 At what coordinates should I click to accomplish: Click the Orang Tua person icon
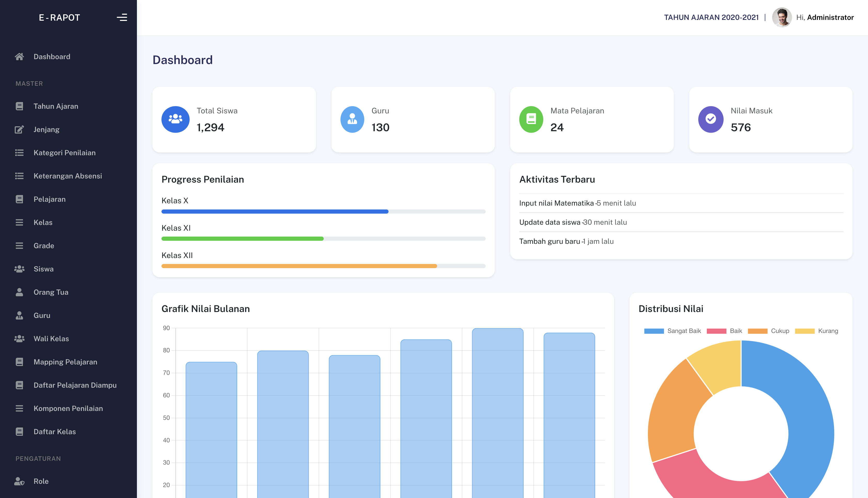(x=19, y=292)
